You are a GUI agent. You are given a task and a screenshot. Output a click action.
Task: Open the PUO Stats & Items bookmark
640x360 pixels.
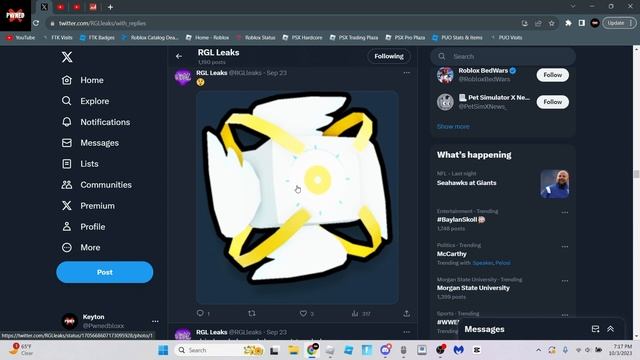(458, 38)
